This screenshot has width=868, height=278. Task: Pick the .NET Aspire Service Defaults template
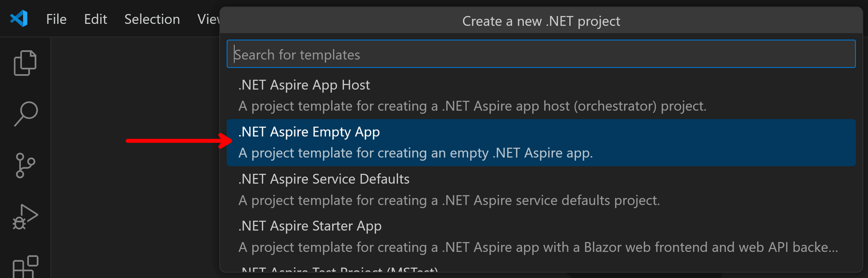tap(541, 190)
